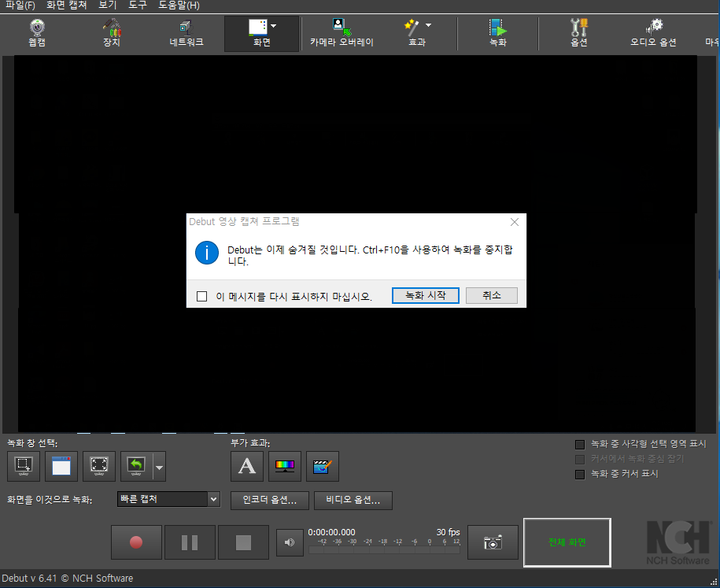Click the blue info icon in dialog

pos(207,253)
